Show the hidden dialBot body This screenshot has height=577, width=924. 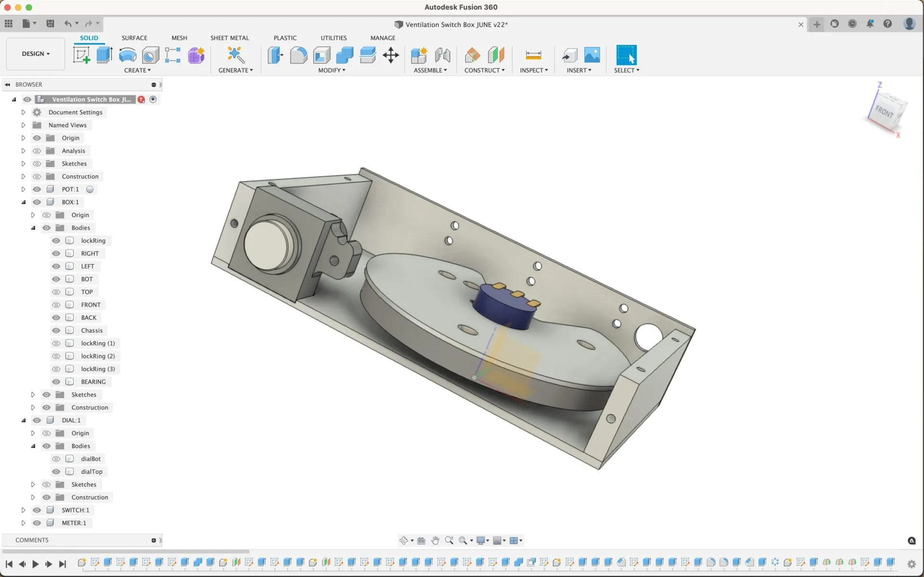[x=56, y=459]
